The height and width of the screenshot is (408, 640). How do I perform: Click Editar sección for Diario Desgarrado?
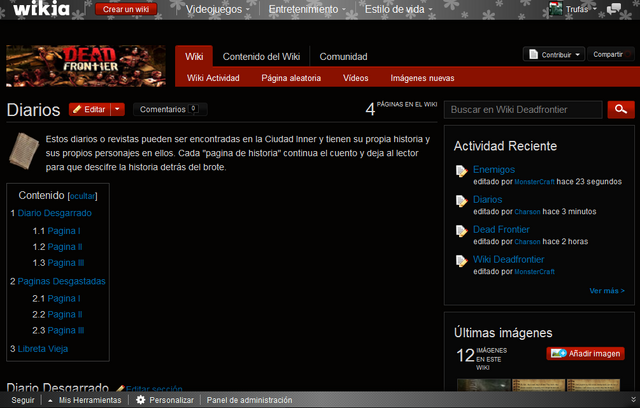click(x=154, y=388)
